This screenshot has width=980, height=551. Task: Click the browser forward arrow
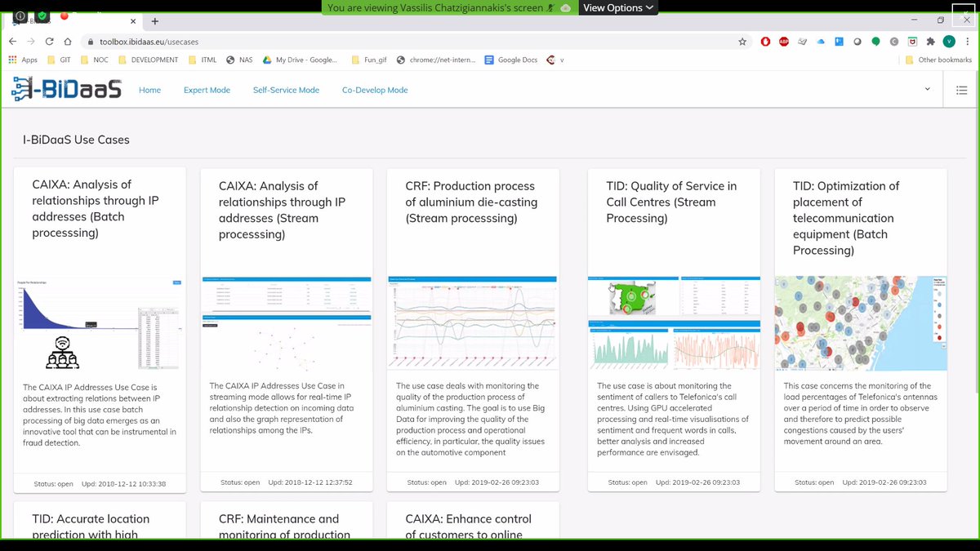[x=31, y=41]
